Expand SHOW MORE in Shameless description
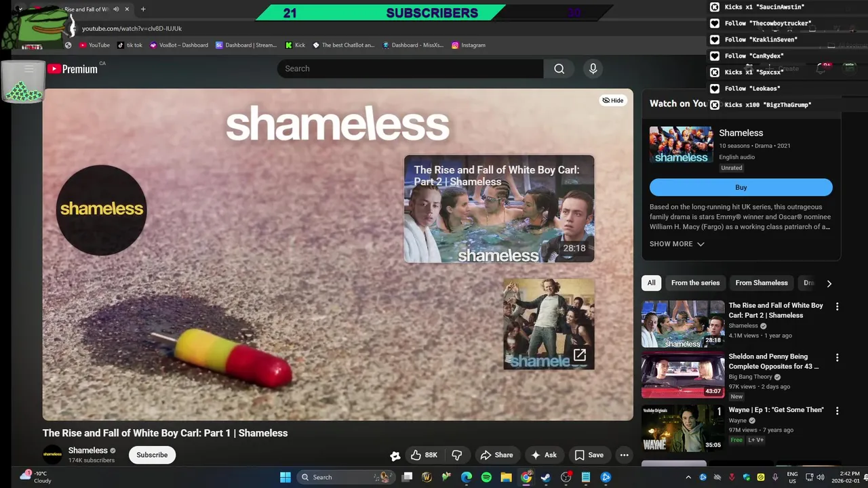 coord(677,244)
